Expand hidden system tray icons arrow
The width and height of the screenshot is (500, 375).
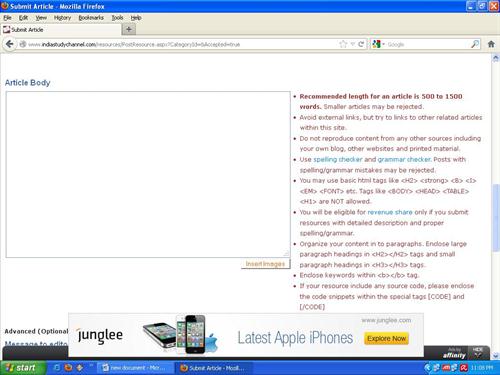[428, 368]
